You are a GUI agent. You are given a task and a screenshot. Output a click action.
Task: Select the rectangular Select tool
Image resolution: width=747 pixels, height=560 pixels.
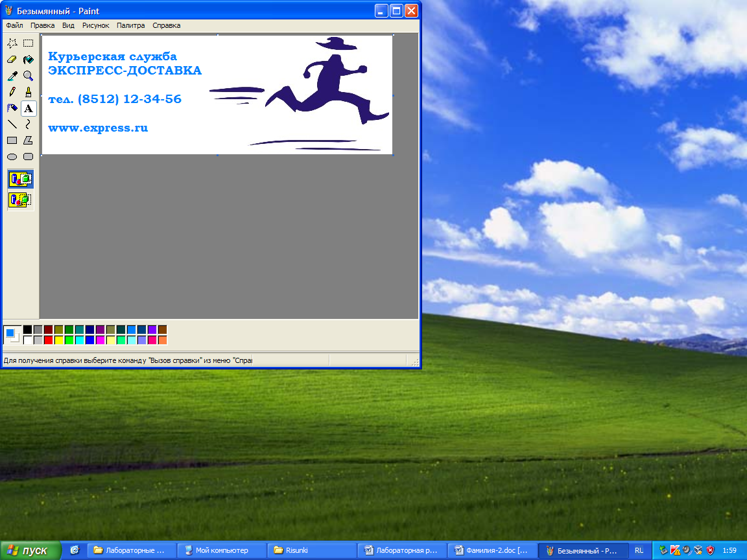(29, 43)
